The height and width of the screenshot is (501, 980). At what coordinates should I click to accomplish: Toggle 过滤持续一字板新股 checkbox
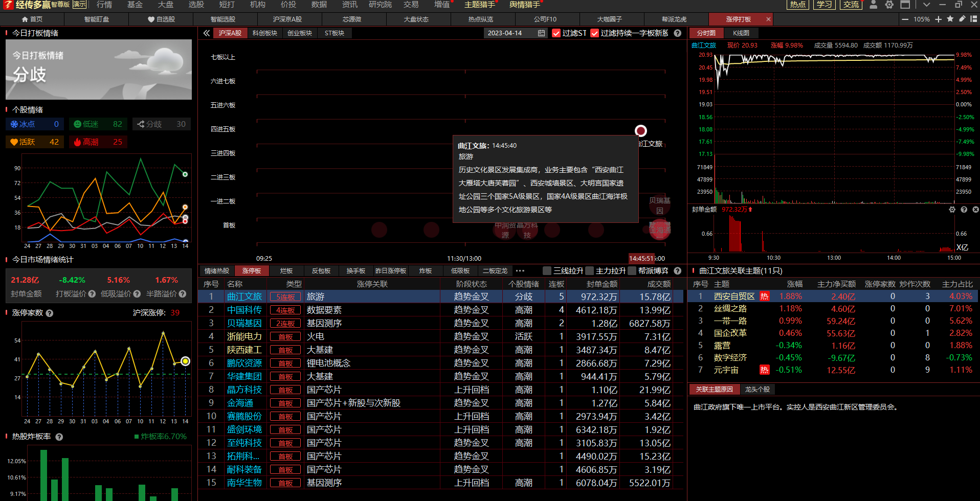click(x=594, y=33)
